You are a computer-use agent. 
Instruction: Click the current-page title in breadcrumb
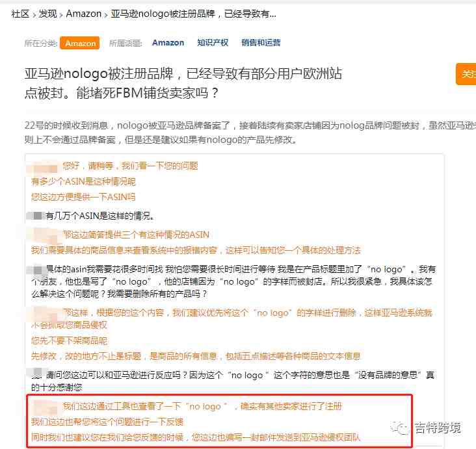pos(193,14)
